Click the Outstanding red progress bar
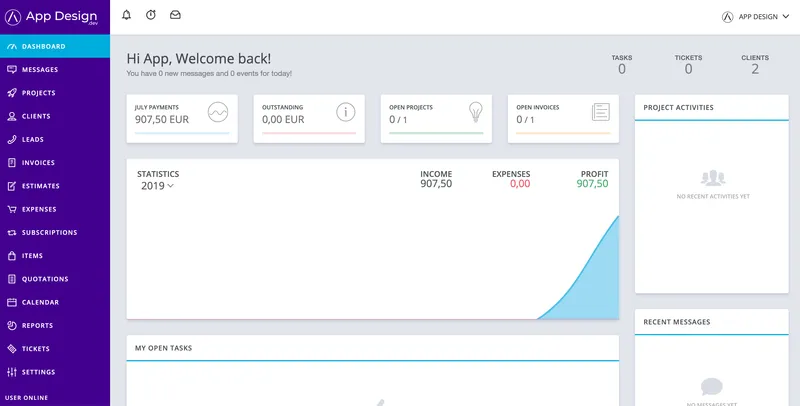This screenshot has width=800, height=406. (x=309, y=133)
